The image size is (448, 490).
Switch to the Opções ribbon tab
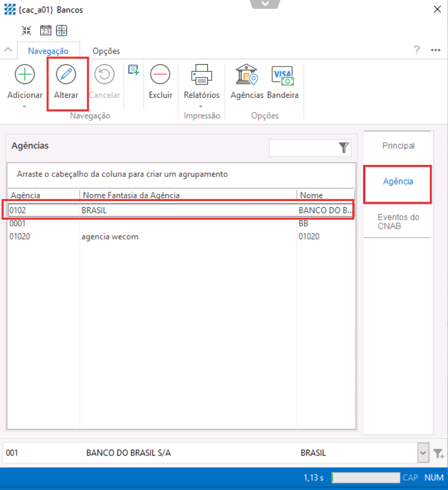[106, 51]
